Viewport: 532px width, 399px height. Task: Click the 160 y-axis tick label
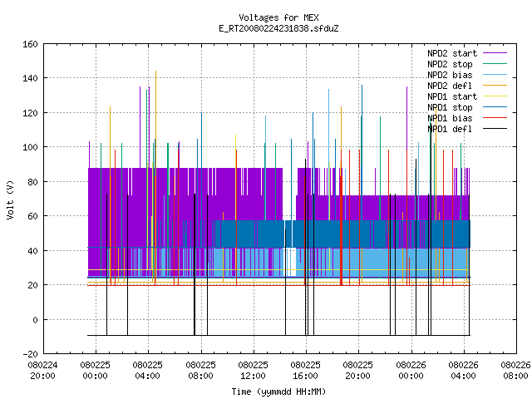[x=30, y=44]
